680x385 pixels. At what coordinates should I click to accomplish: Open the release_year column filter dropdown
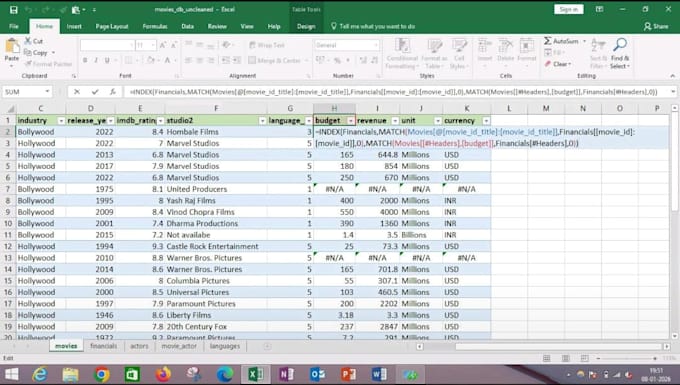point(111,121)
